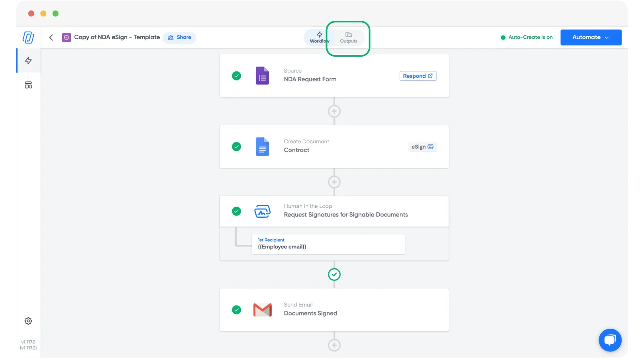Click the Google Docs Contract icon
This screenshot has height=359, width=644.
click(262, 147)
